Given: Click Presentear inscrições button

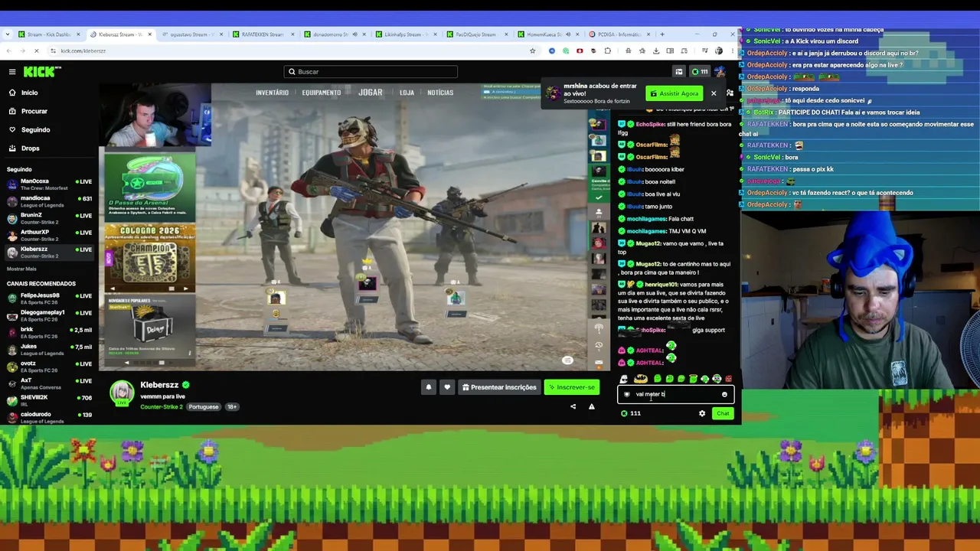Looking at the screenshot, I should point(499,387).
